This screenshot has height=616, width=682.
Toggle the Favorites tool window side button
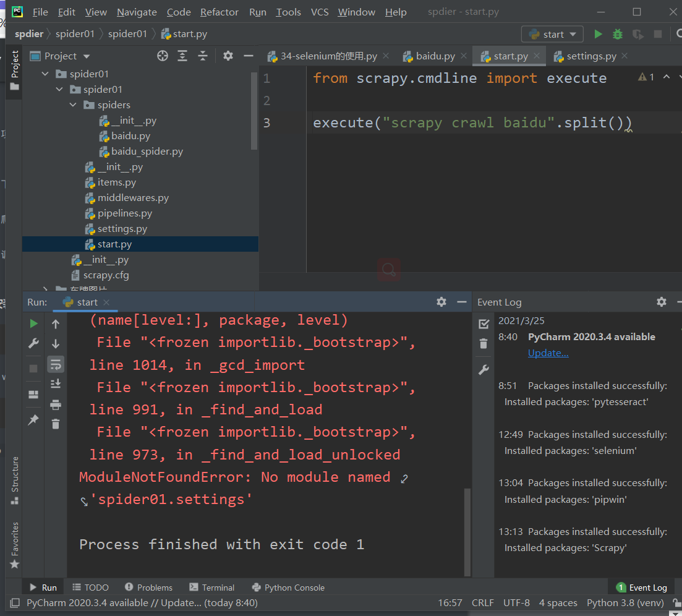coord(14,545)
